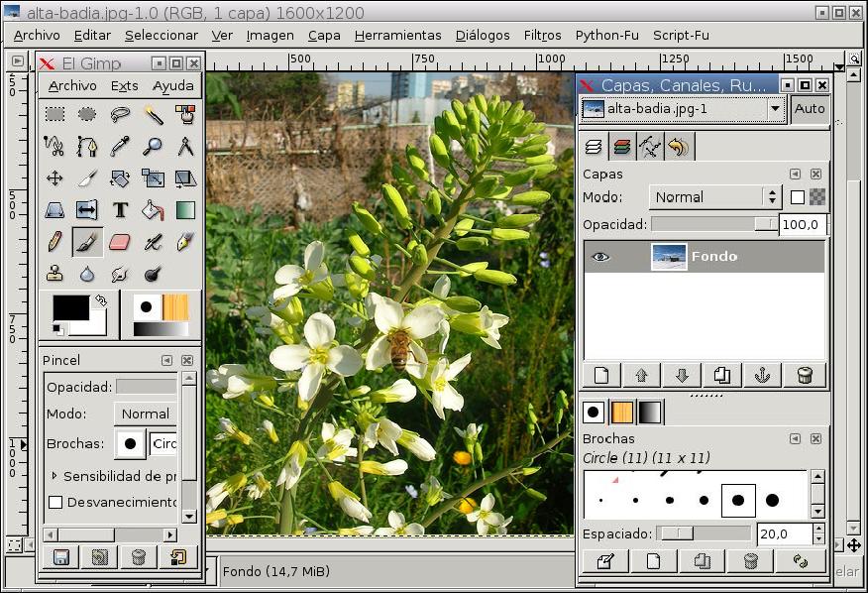The height and width of the screenshot is (593, 868).
Task: Select the Crop knife tool
Action: [87, 178]
